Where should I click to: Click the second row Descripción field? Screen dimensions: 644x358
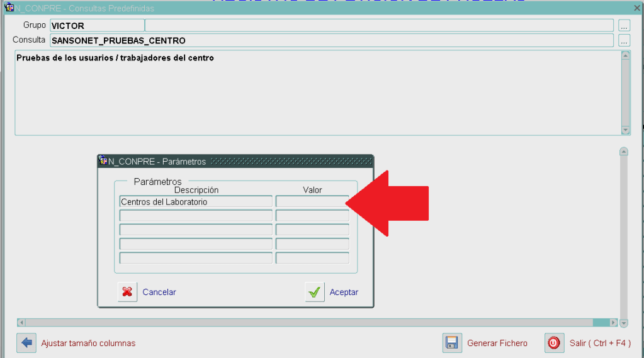click(196, 216)
